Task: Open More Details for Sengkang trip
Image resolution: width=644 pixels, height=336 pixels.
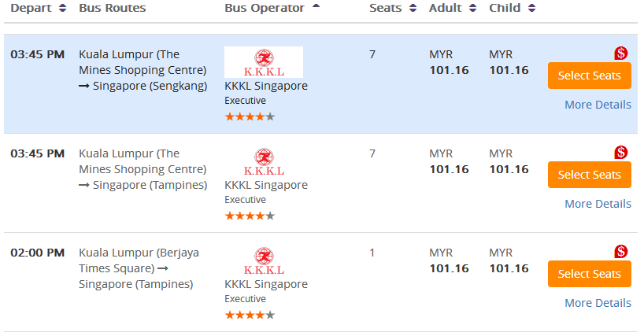Action: 598,105
